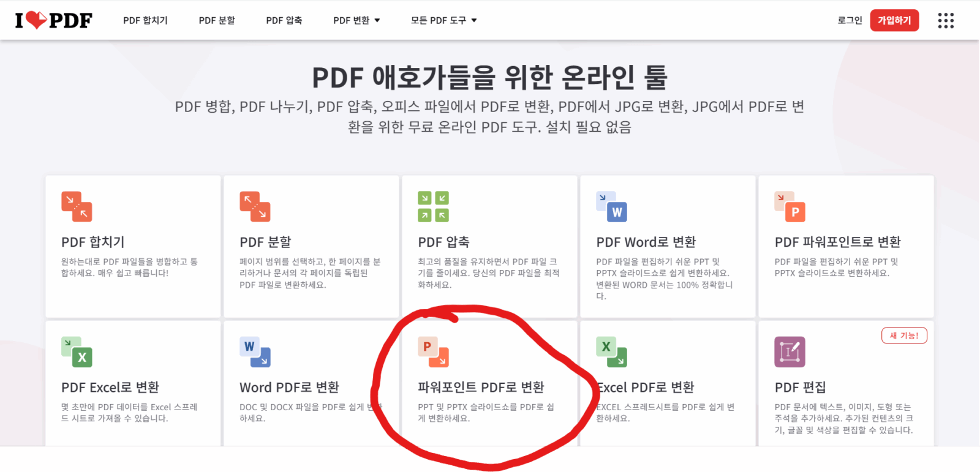
Task: Click the Excel PDF로 변환 icon
Action: [612, 351]
